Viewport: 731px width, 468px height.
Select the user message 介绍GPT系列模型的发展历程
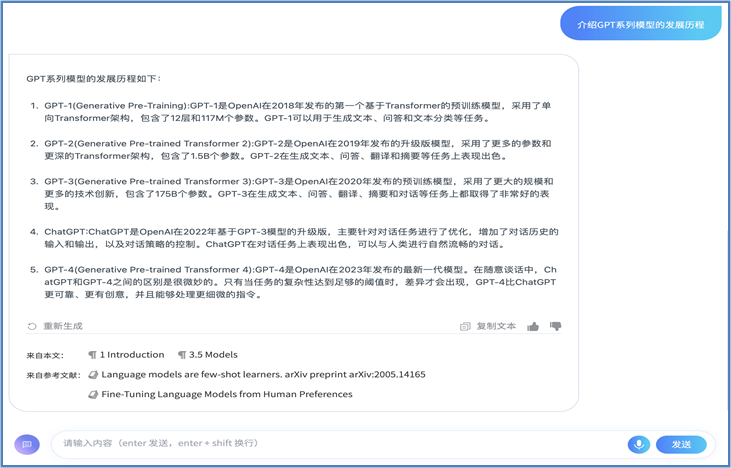point(641,25)
